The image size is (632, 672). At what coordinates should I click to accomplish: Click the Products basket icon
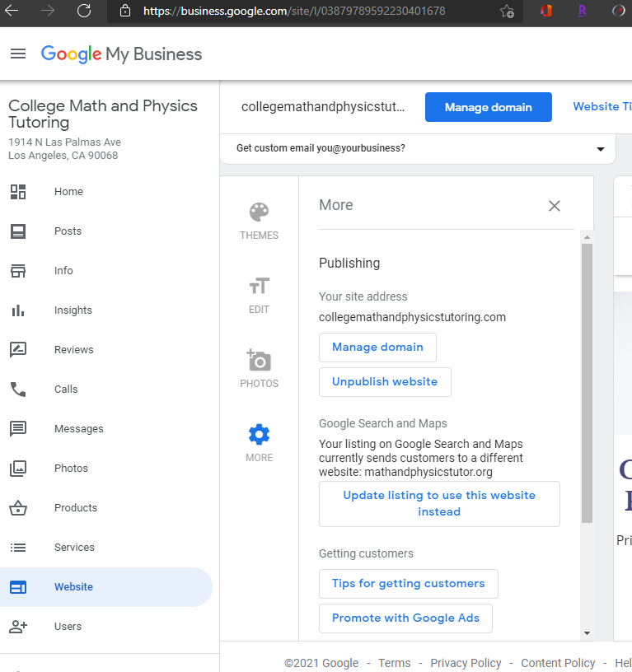tap(18, 508)
